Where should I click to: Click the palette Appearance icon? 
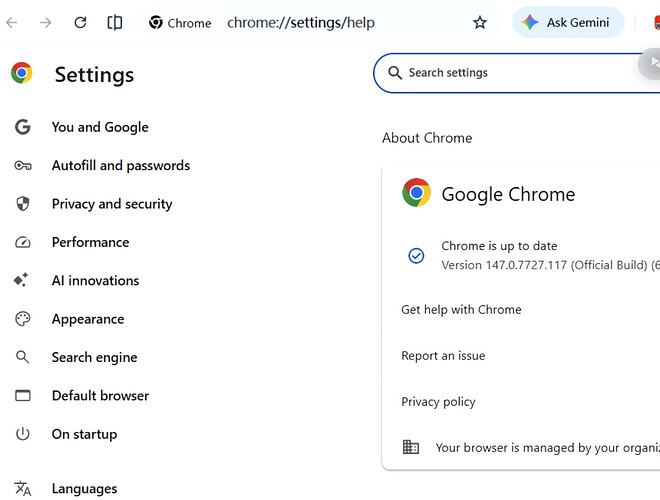point(23,319)
